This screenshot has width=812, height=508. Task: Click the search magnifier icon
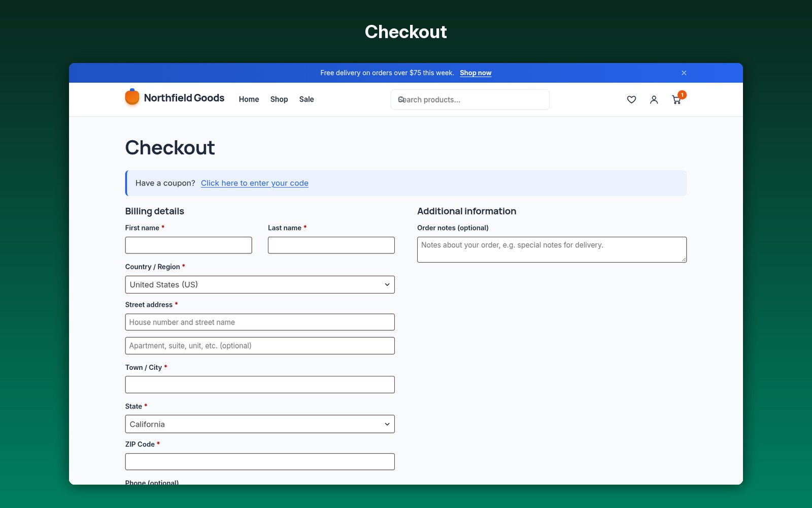point(401,100)
